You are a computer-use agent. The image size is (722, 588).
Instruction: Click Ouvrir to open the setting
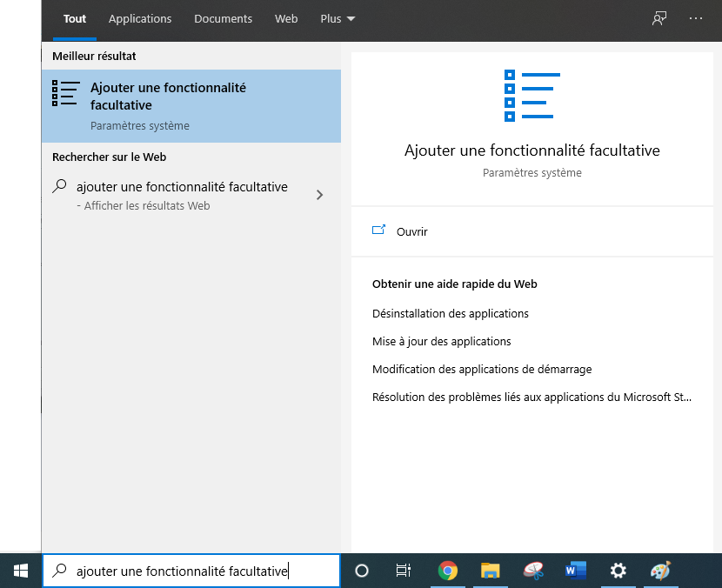pos(411,231)
